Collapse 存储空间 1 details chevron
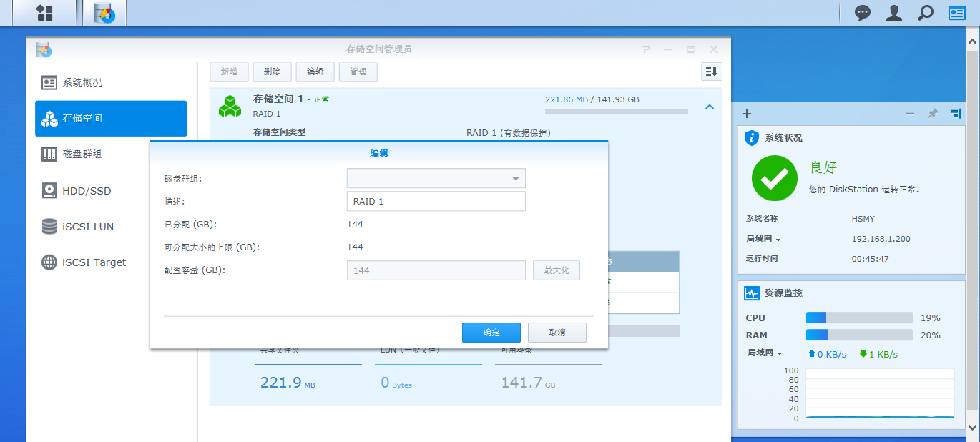This screenshot has width=980, height=442. pos(709,107)
